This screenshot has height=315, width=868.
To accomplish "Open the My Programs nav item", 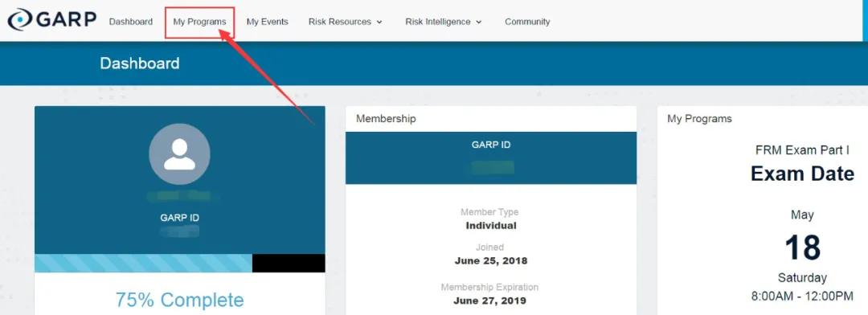I will click(x=199, y=22).
